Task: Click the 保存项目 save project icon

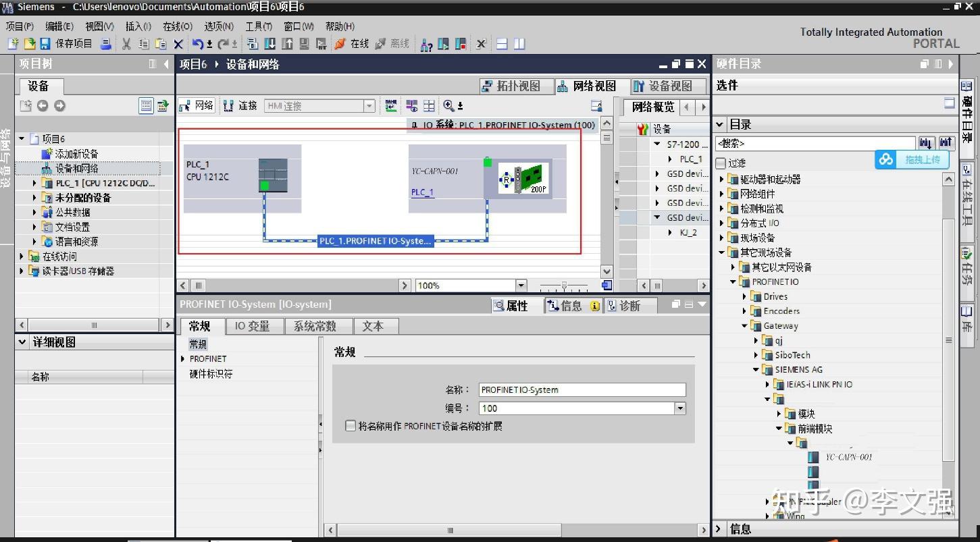Action: tap(45, 44)
